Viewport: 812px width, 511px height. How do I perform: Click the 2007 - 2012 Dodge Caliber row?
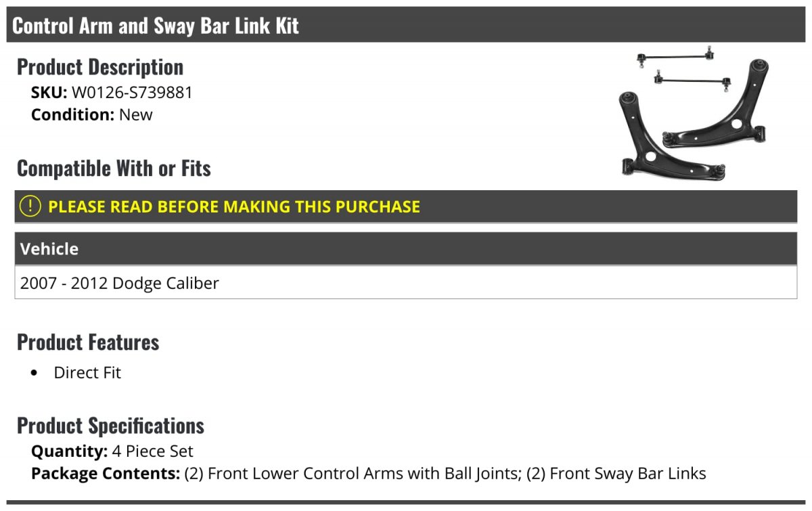coord(120,283)
